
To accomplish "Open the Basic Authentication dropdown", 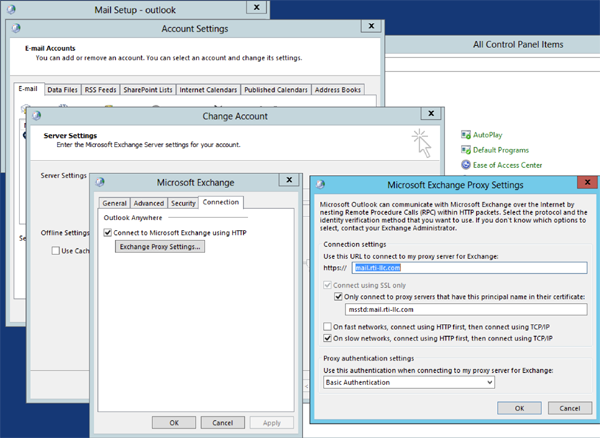I will [x=409, y=382].
